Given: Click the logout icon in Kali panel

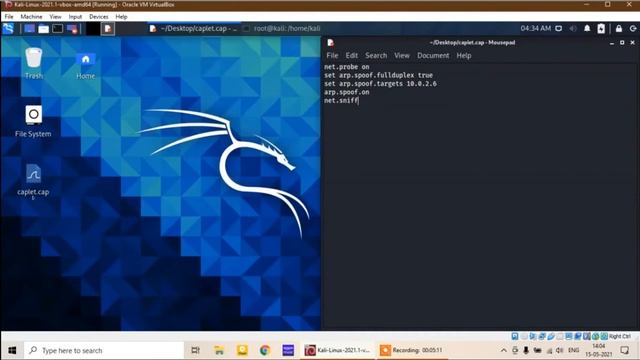Looking at the screenshot, I should (x=633, y=29).
